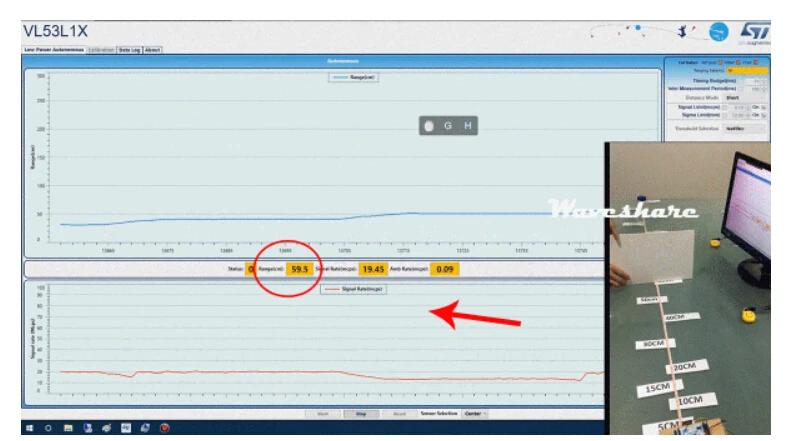This screenshot has width=796, height=441.
Task: Click the Range value 59.5
Action: (300, 269)
